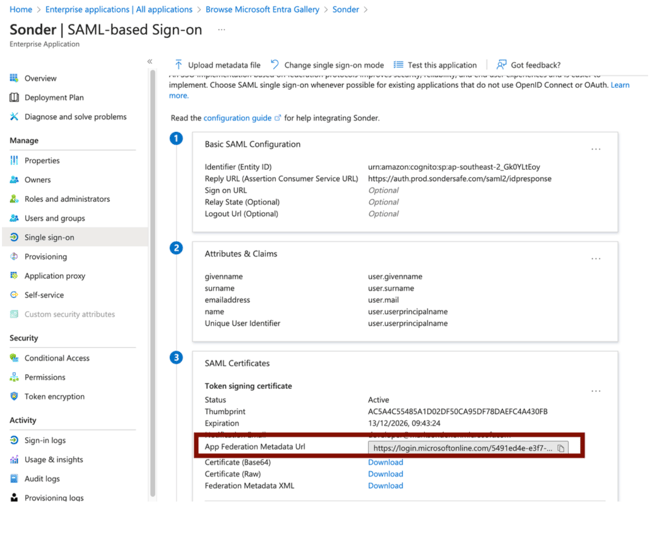Open Diagnose and solve problems
This screenshot has height=553, width=670.
point(75,117)
